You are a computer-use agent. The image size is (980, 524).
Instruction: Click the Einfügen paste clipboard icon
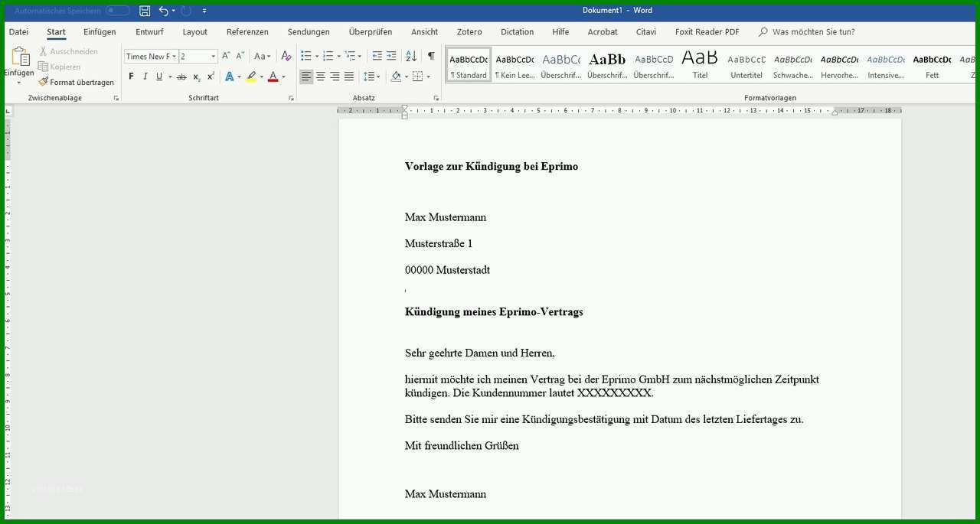[19, 57]
